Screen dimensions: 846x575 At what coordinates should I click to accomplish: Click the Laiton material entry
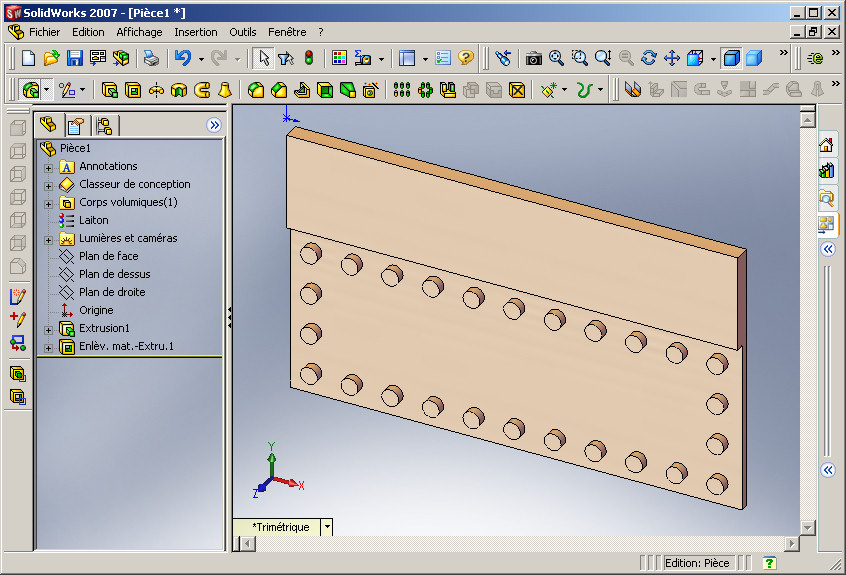tap(93, 220)
